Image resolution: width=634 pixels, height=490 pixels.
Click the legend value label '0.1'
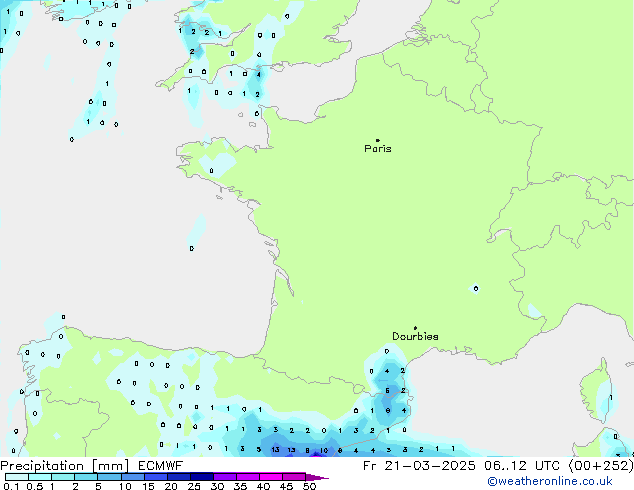(x=11, y=486)
